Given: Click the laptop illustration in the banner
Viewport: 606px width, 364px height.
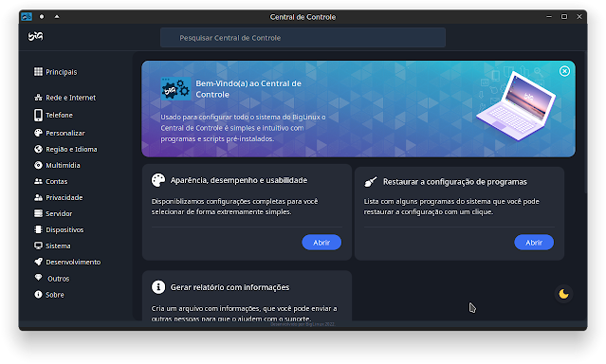Looking at the screenshot, I should point(516,106).
